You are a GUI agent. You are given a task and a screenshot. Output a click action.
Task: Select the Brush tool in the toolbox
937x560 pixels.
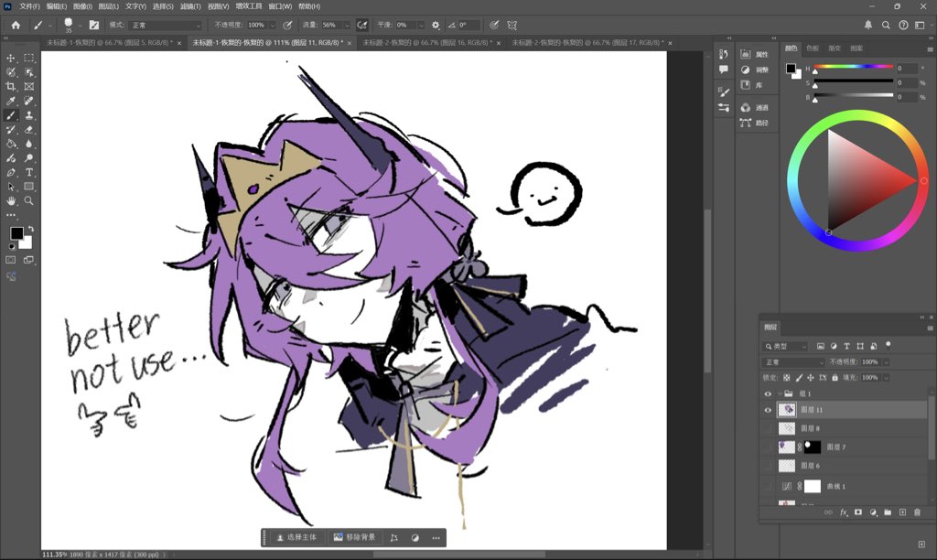pyautogui.click(x=11, y=115)
